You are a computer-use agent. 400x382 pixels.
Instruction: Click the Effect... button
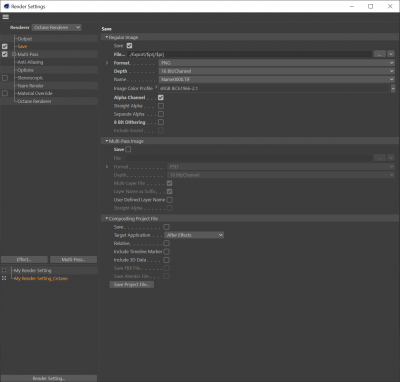pos(24,259)
